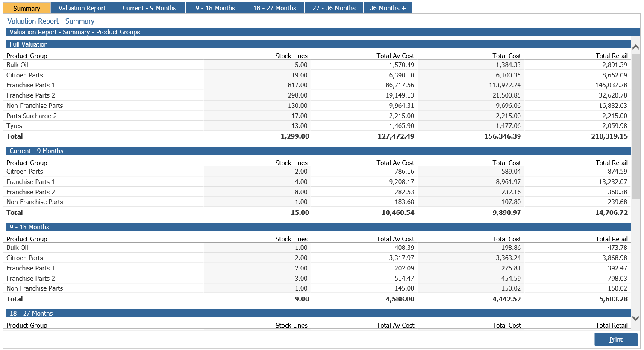The width and height of the screenshot is (644, 350).
Task: Select the 36 Months + tab
Action: (x=388, y=8)
